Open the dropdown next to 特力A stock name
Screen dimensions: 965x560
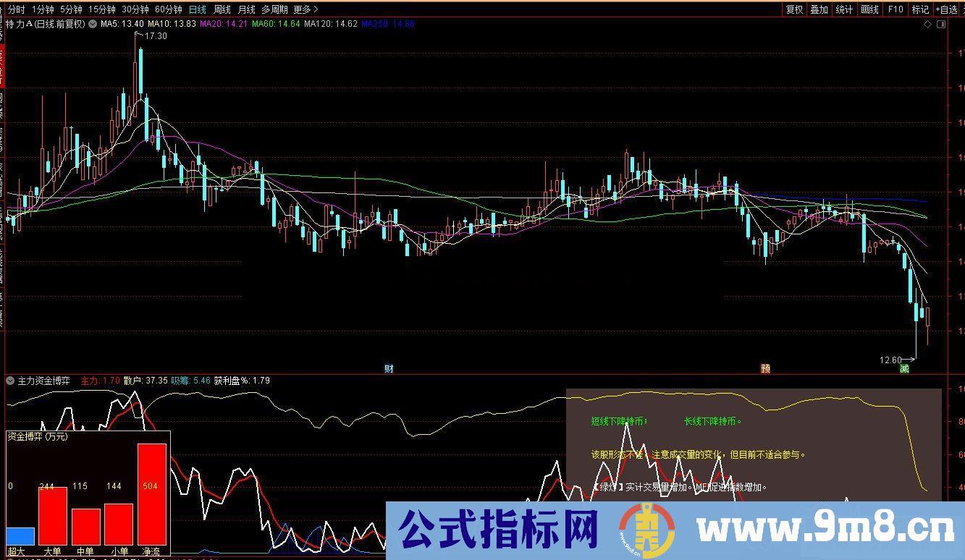tap(93, 23)
